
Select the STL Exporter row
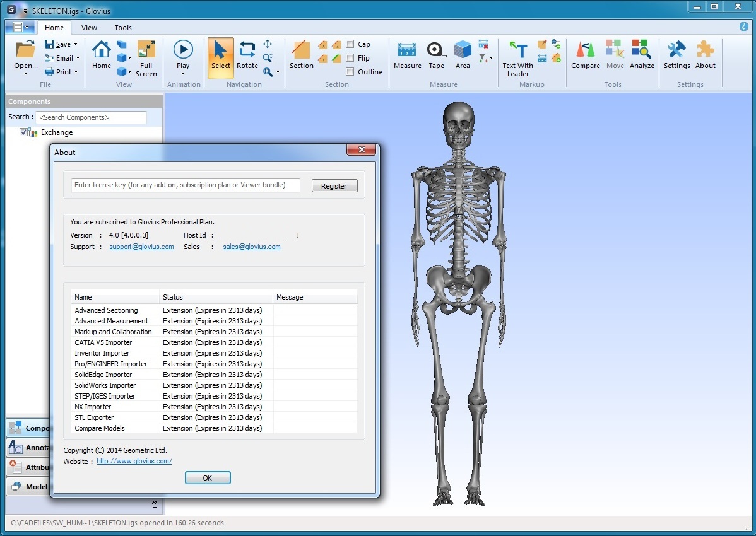click(x=215, y=417)
